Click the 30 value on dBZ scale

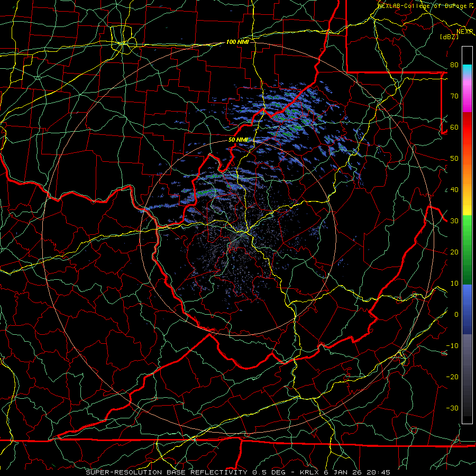pyautogui.click(x=454, y=221)
